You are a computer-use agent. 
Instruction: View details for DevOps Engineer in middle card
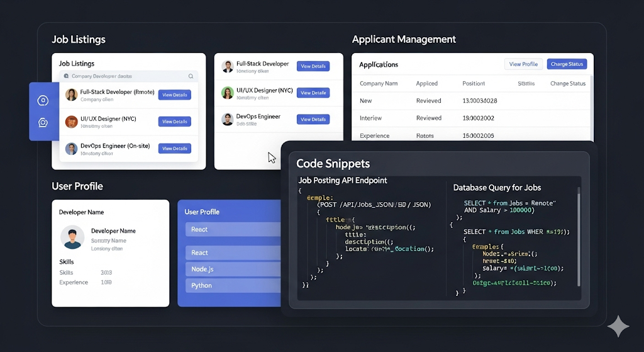[313, 119]
